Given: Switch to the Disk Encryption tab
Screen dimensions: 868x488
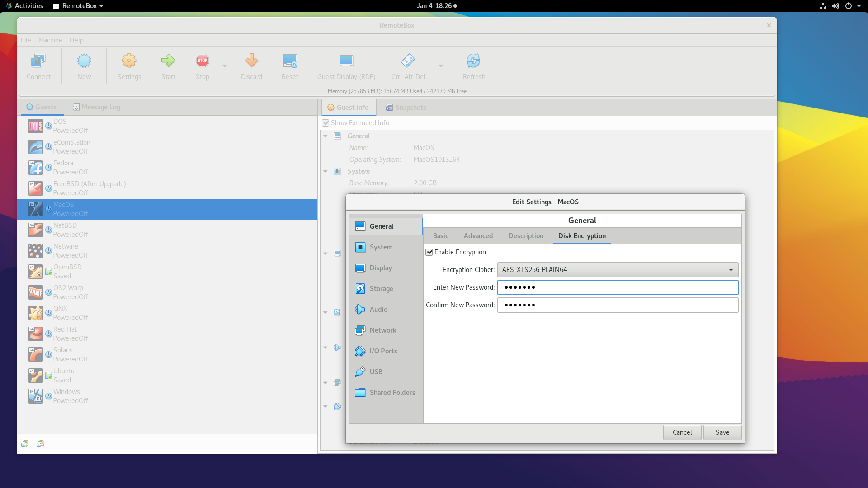Looking at the screenshot, I should pos(581,236).
